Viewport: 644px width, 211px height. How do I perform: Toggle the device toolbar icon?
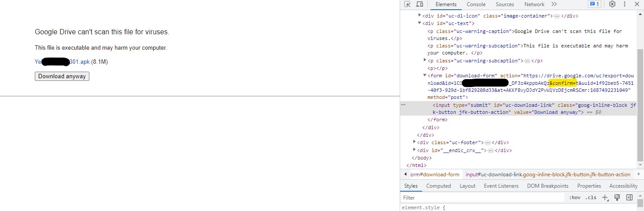click(x=420, y=4)
